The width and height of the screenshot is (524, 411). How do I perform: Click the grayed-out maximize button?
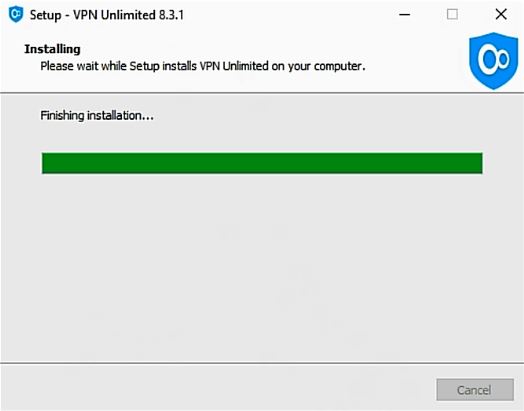[x=452, y=14]
